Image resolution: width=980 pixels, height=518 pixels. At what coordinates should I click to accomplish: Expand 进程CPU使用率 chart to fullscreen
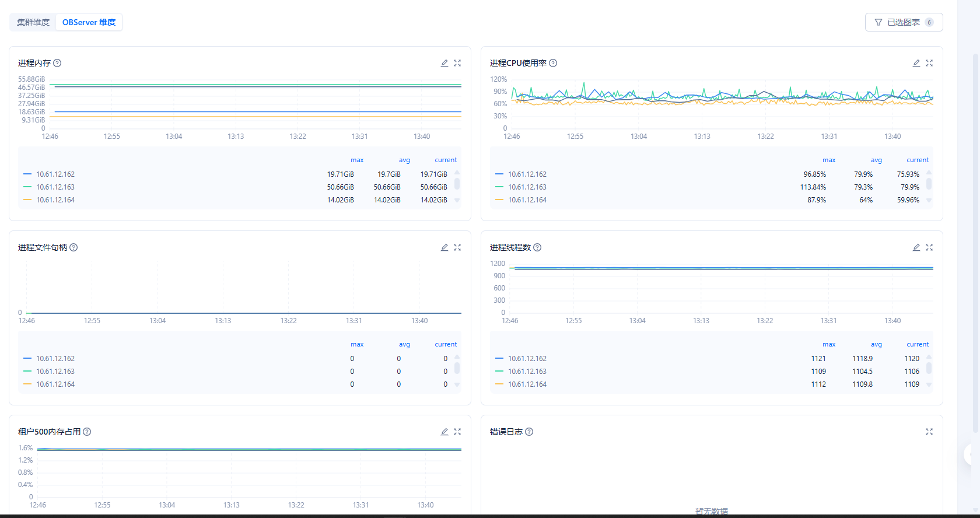coord(929,63)
